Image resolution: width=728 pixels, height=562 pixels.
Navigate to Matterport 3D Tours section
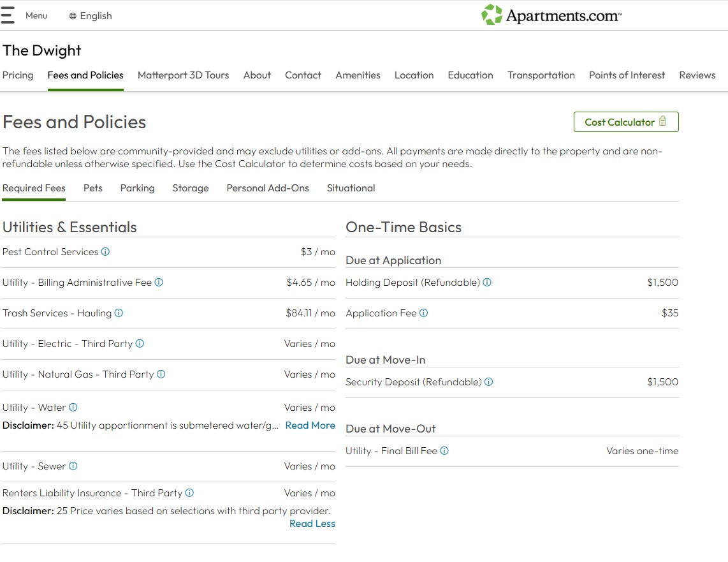click(x=183, y=75)
